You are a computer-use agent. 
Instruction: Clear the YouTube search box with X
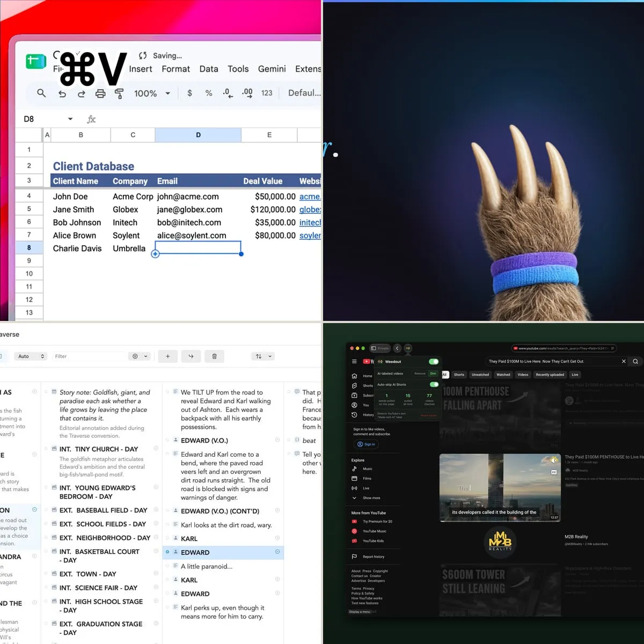[x=624, y=361]
